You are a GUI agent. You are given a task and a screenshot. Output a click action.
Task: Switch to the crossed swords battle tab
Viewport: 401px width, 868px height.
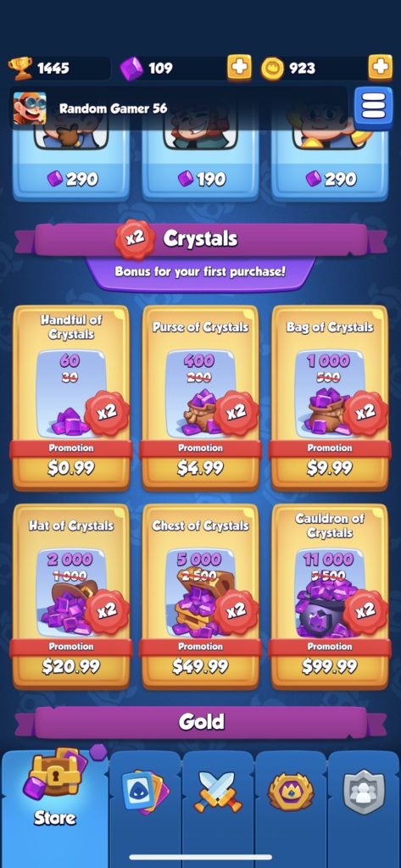[x=218, y=792]
